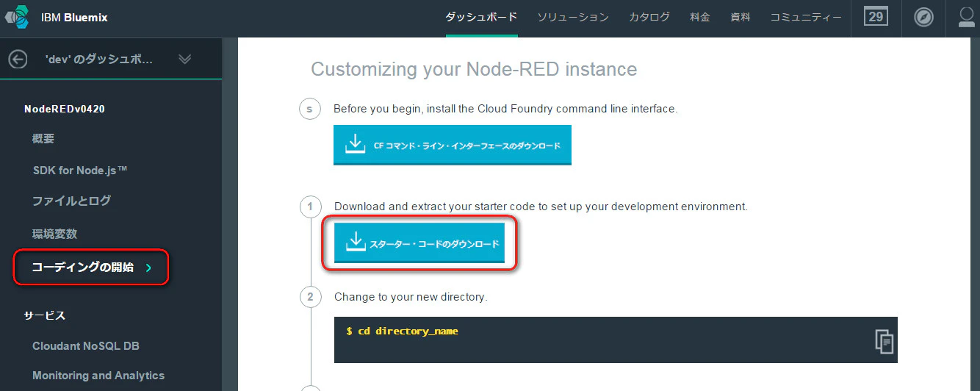The image size is (980, 391).
Task: Click the Customizing your Node-RED instance heading
Action: [x=474, y=69]
